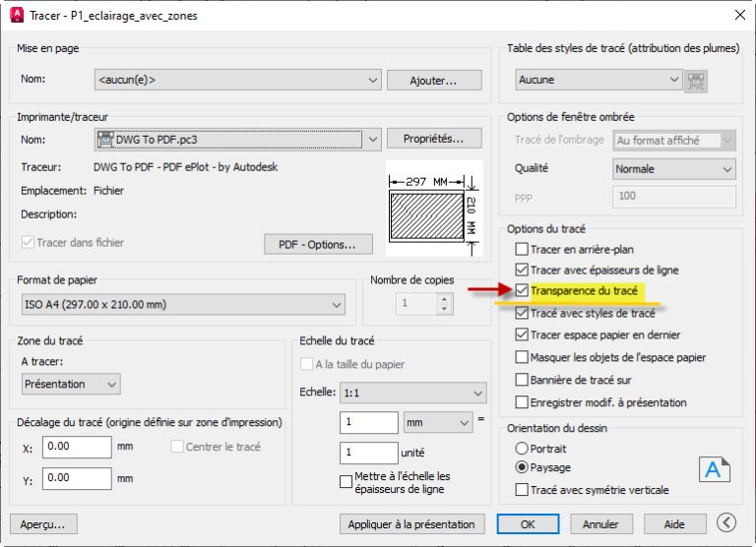This screenshot has width=756, height=547.
Task: Toggle Tracé avec styles de tracé
Action: tap(522, 313)
